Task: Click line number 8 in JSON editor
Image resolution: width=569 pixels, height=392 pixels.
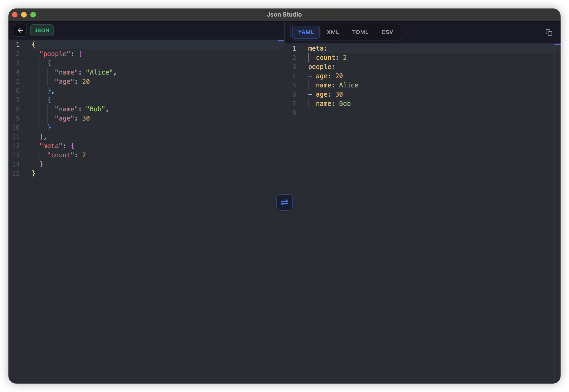Action: (x=17, y=109)
